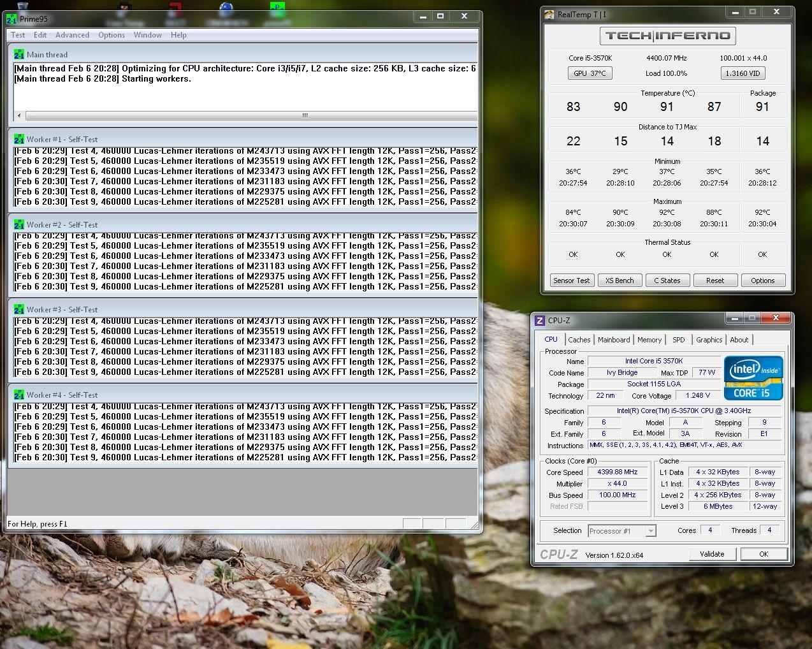Switch to the Mainboard tab in CPU-Z

pos(614,340)
